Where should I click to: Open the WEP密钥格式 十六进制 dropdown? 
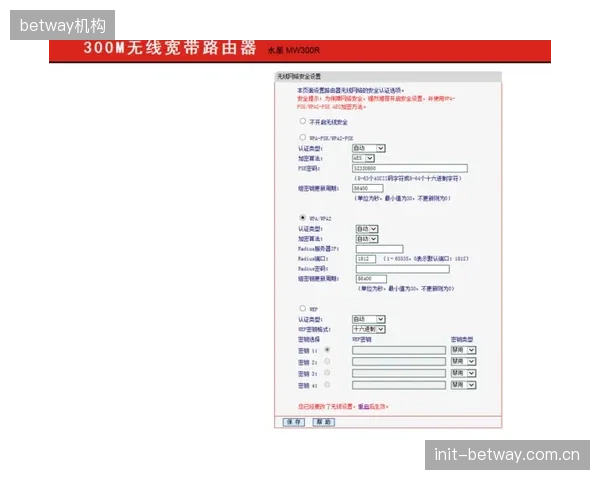368,329
